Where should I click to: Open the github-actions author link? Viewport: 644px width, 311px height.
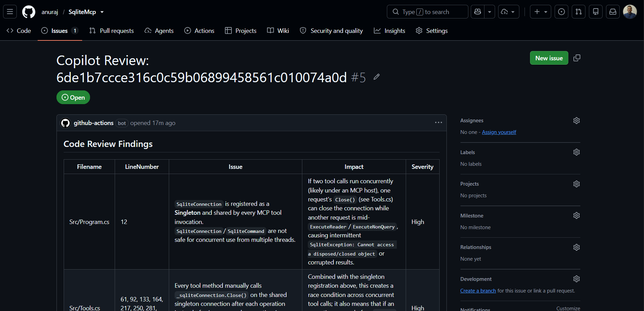(93, 123)
